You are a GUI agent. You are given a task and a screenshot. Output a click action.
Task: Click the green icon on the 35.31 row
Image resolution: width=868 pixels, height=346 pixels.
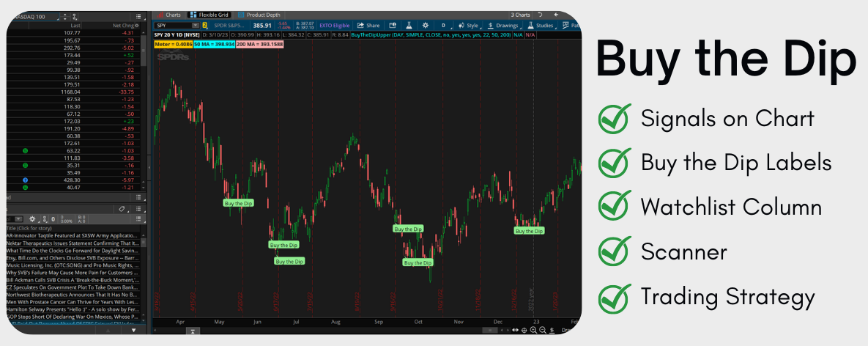[x=25, y=166]
